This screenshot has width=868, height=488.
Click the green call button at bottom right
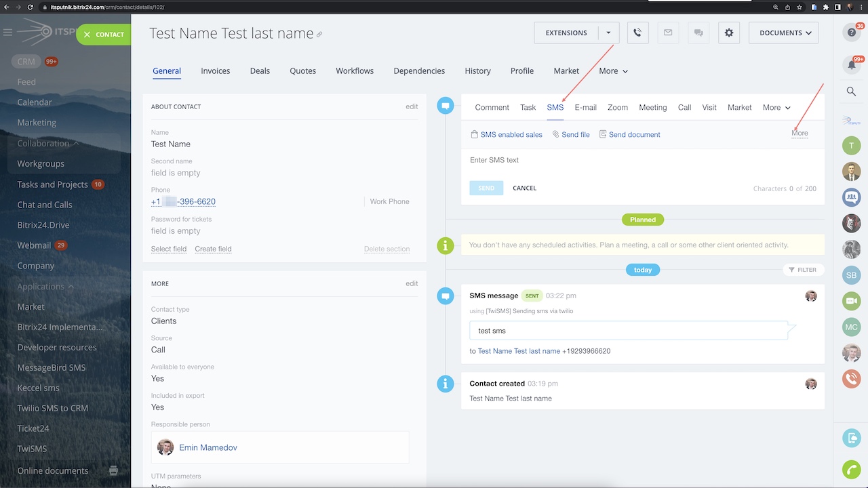(x=852, y=469)
